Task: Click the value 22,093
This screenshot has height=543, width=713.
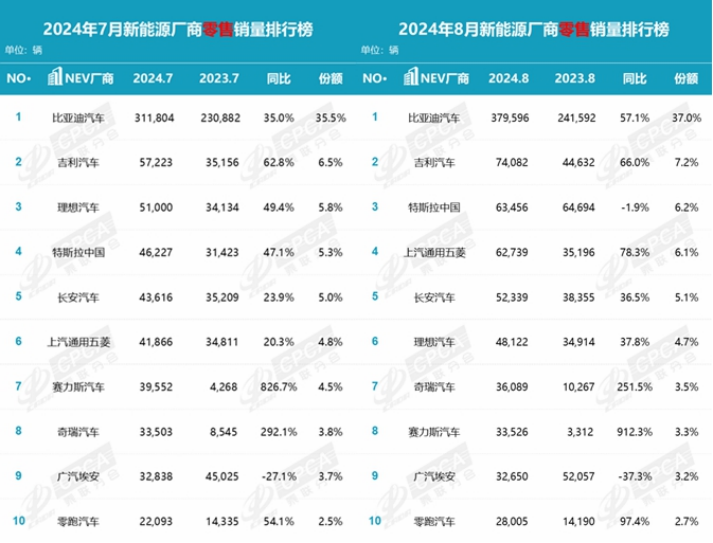Action: click(x=156, y=521)
